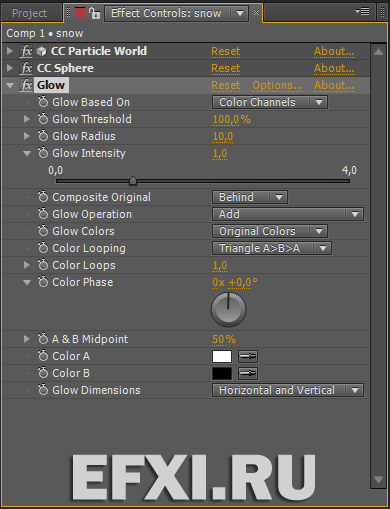Collapse the Glow effect properties
Screen dimensions: 390x509
pyautogui.click(x=10, y=86)
